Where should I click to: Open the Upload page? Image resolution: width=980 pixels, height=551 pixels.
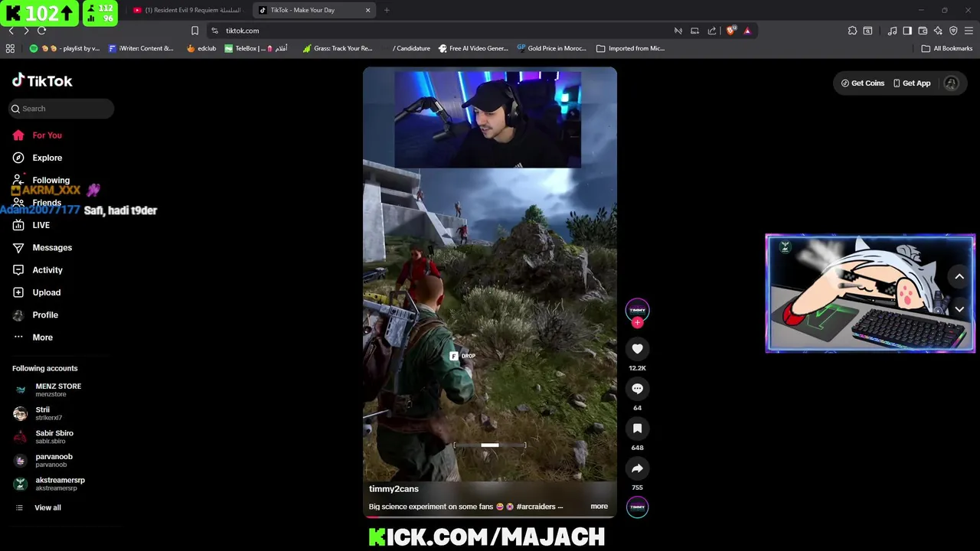tap(37, 292)
